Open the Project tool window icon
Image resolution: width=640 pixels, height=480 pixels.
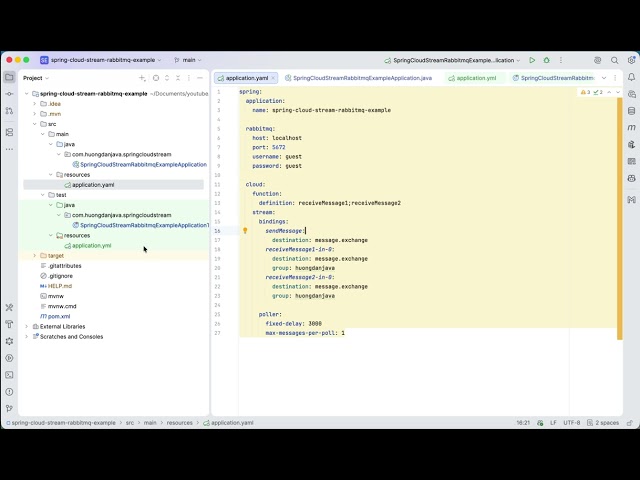[x=9, y=77]
